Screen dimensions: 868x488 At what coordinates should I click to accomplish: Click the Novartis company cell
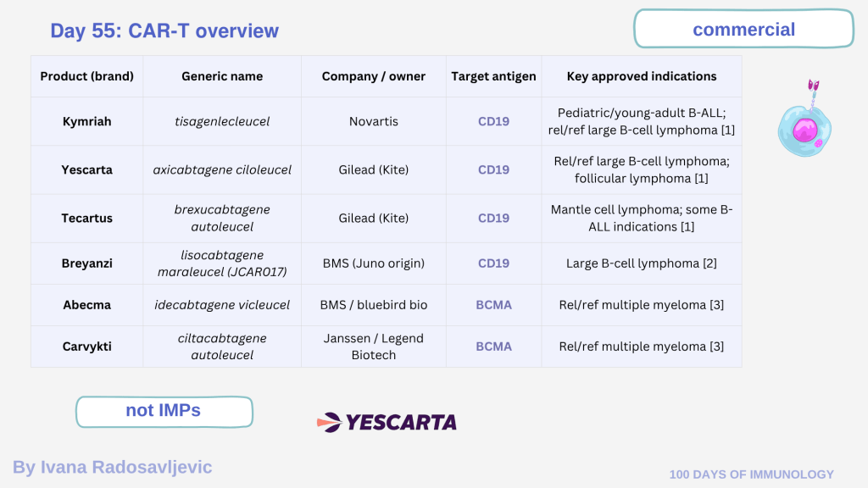click(373, 121)
